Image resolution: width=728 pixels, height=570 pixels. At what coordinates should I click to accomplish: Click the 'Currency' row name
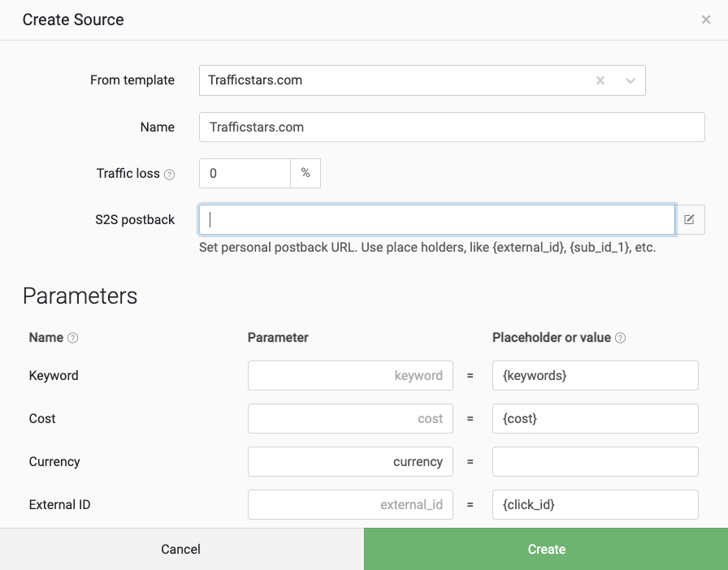pyautogui.click(x=54, y=462)
